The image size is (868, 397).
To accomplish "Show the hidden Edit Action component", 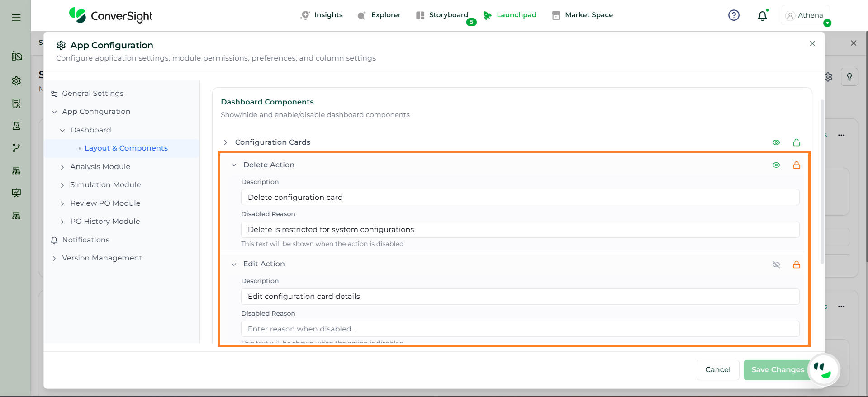I will coord(776,265).
